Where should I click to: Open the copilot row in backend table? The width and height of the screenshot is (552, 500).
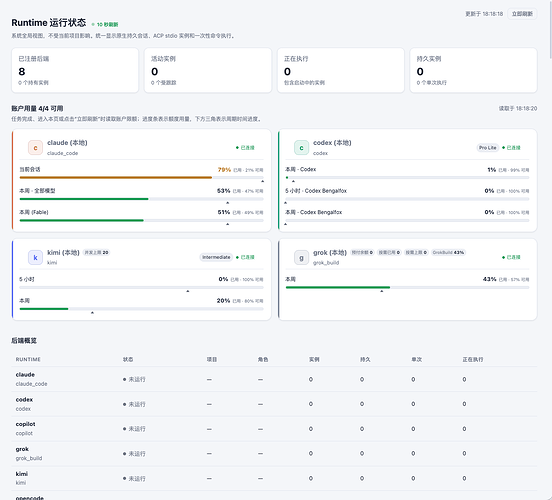(274, 429)
